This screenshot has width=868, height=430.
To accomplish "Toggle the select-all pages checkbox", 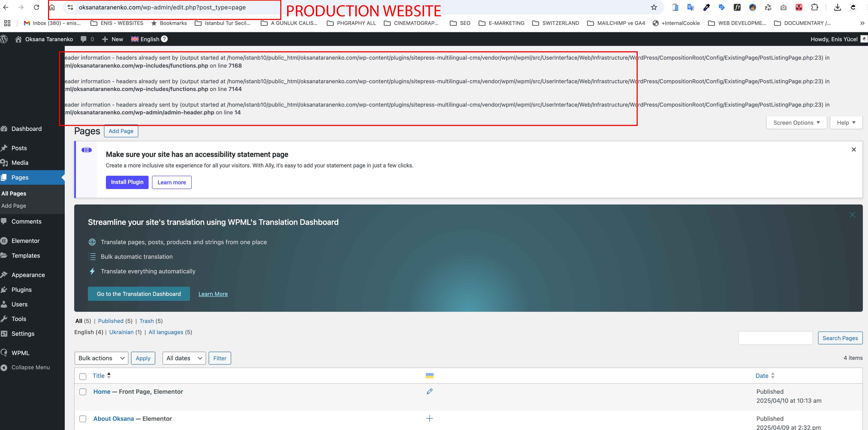I will [x=83, y=376].
